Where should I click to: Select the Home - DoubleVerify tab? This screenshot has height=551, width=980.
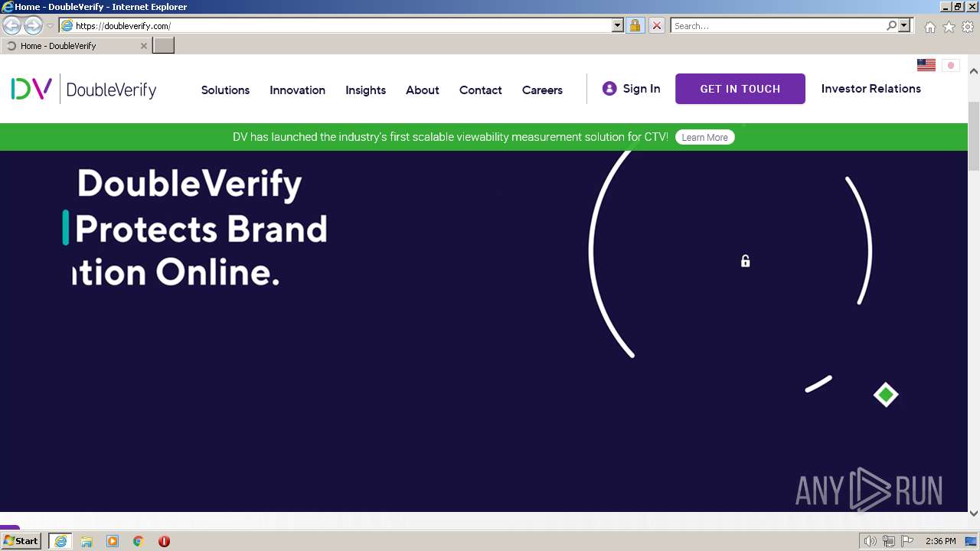(x=75, y=46)
